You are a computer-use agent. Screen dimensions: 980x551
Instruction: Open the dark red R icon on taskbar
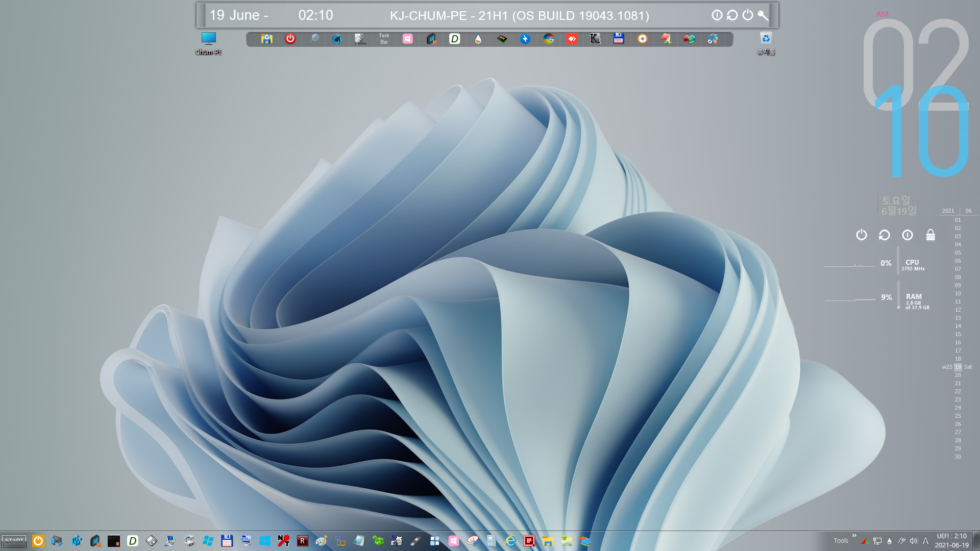coord(302,541)
